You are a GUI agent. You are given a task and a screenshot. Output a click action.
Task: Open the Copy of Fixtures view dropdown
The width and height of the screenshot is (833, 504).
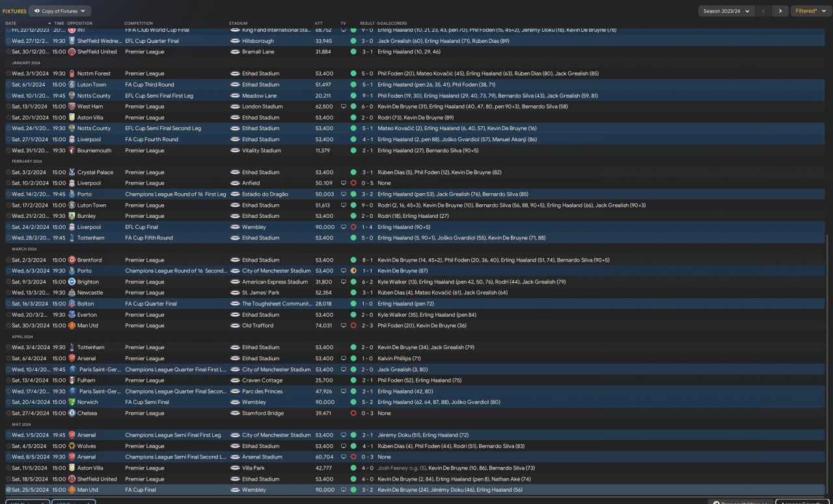click(x=60, y=11)
